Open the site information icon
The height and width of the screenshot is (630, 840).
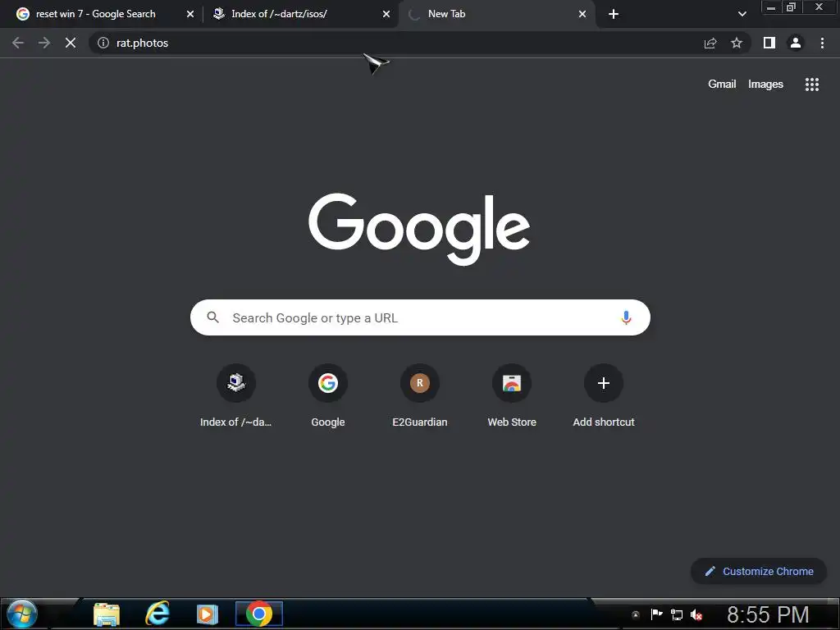tap(103, 43)
